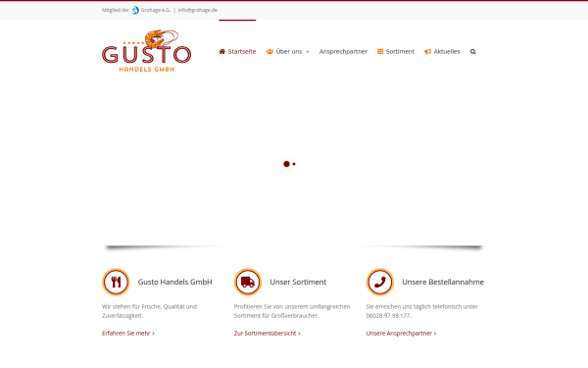This screenshot has width=588, height=368.
Task: Click the people icon beside Über uns
Action: [269, 51]
